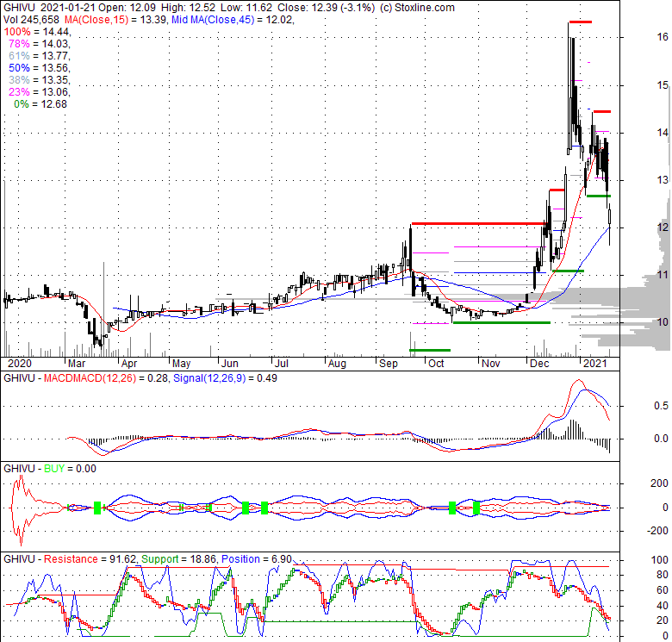The height and width of the screenshot is (642, 672).
Task: Select the 23% = 13.06 Fibonacci level
Action: [x=39, y=91]
